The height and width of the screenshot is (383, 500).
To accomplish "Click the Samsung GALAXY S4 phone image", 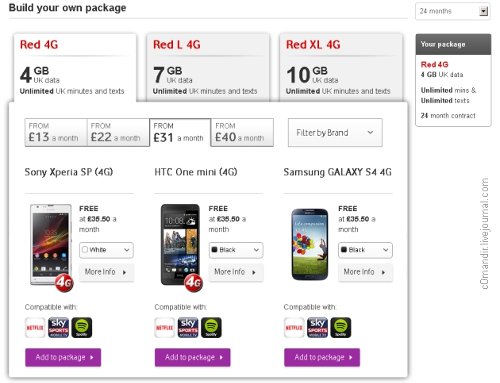I will pos(310,244).
